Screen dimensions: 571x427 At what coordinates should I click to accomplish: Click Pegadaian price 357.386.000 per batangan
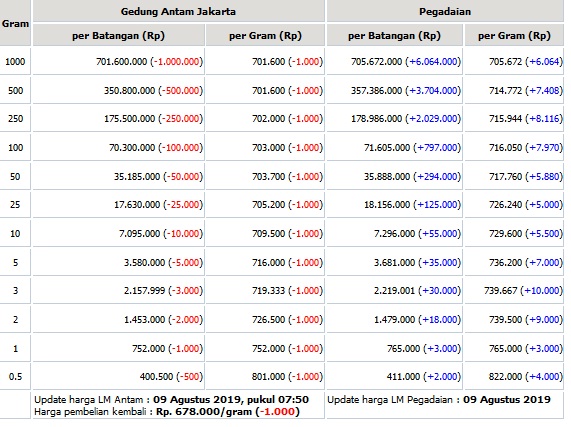377,91
